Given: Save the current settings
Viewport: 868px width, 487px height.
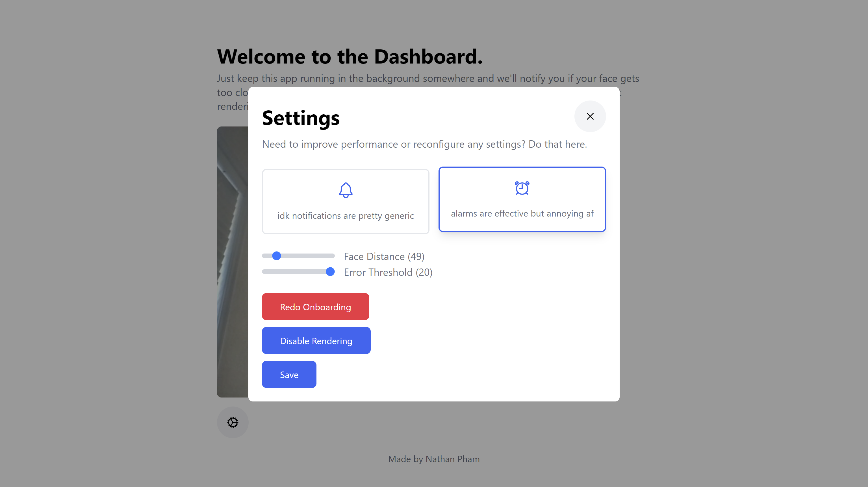Looking at the screenshot, I should (289, 374).
